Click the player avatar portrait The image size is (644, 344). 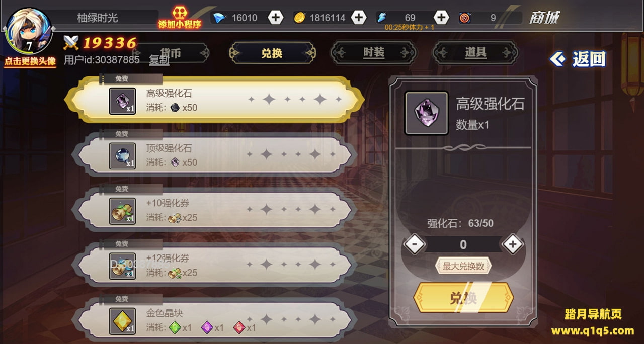tap(29, 31)
